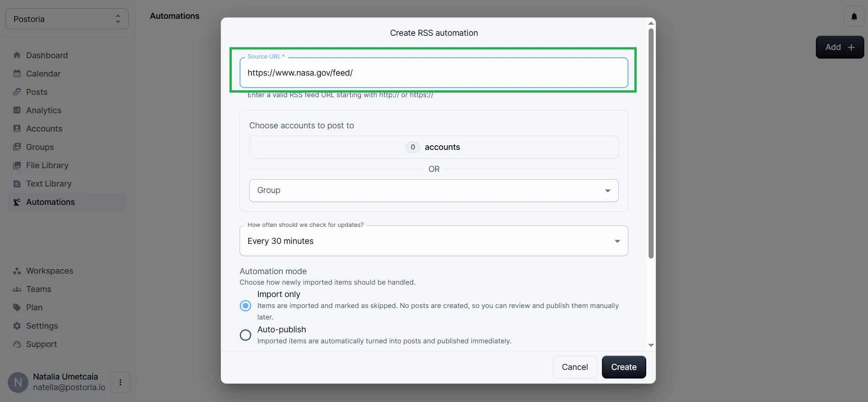Open the update frequency dropdown
Screen dimensions: 868x402
click(x=434, y=241)
